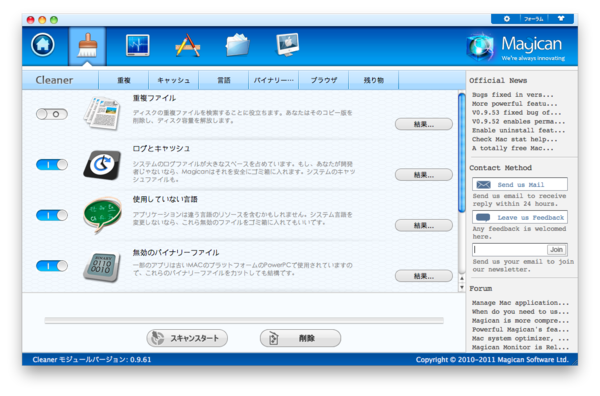
Task: Click the Magican crystal ball logo
Action: [x=480, y=47]
